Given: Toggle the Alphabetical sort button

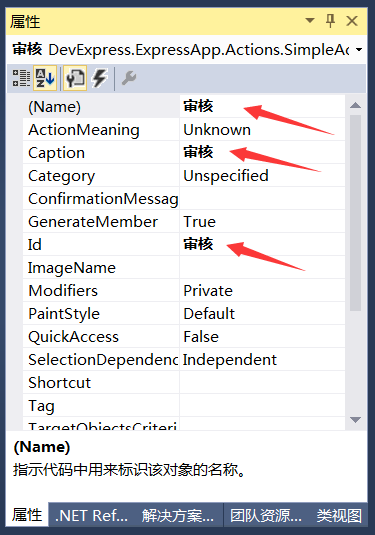Looking at the screenshot, I should tap(45, 78).
